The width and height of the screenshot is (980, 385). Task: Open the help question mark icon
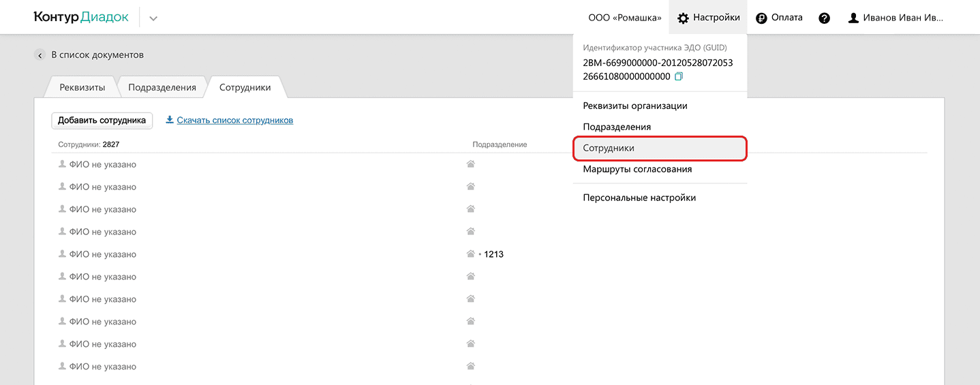tap(824, 18)
